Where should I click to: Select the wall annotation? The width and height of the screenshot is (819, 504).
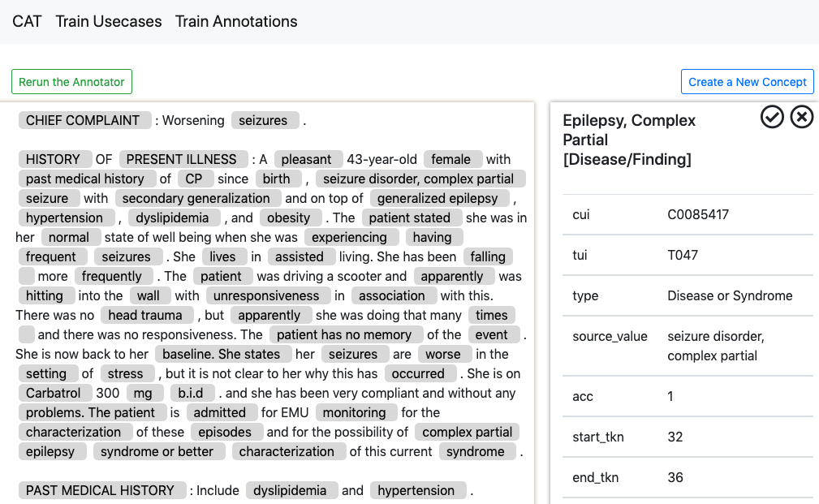click(x=150, y=295)
